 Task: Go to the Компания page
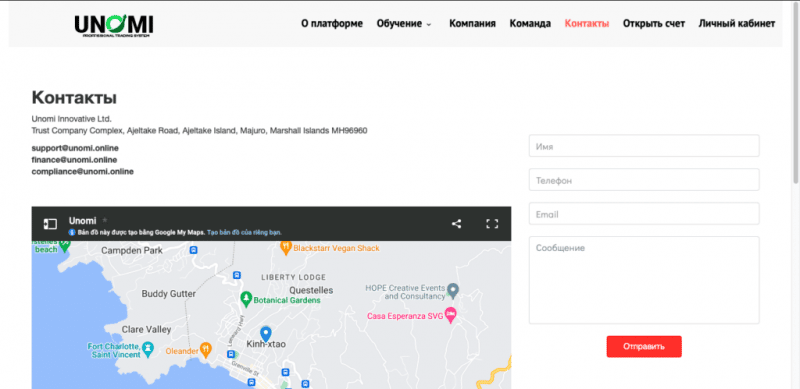[472, 23]
